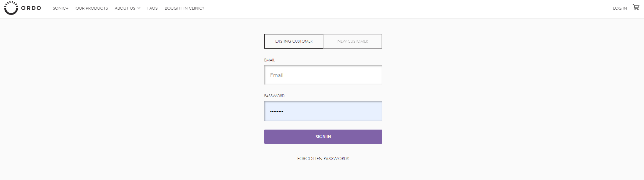
Task: Click the Email placeholder text
Action: [x=277, y=75]
